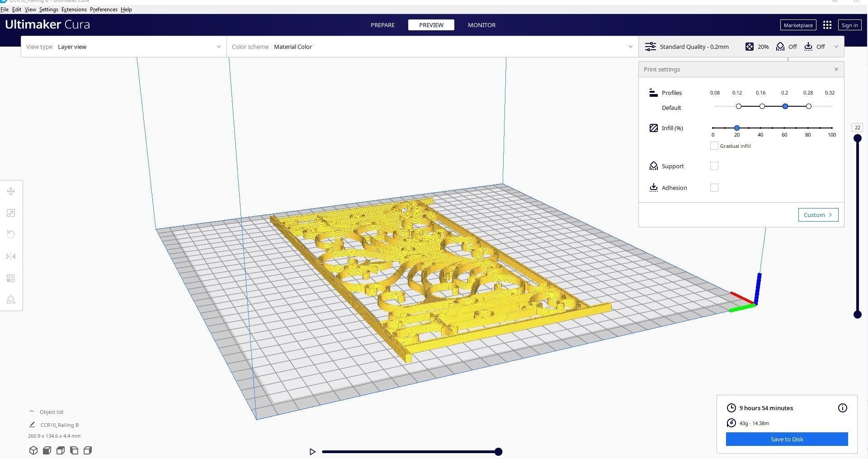This screenshot has height=459, width=868.
Task: Open the Extensions menu
Action: pos(74,9)
